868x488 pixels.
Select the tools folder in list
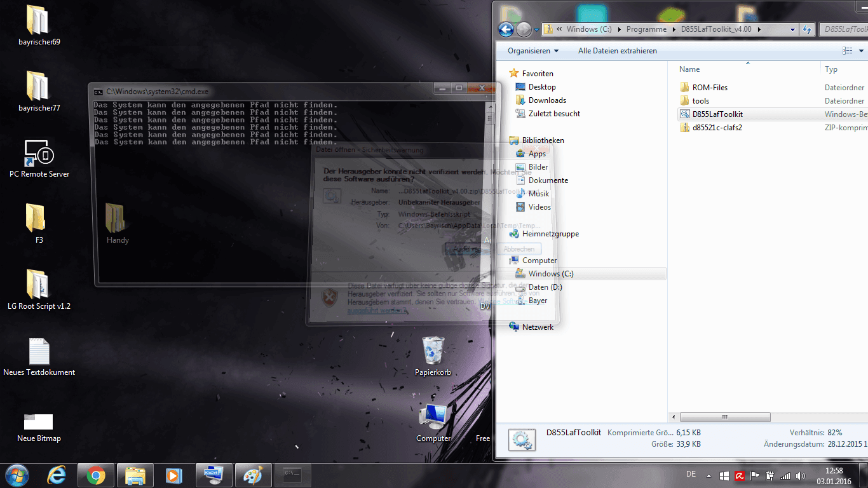[x=700, y=101]
